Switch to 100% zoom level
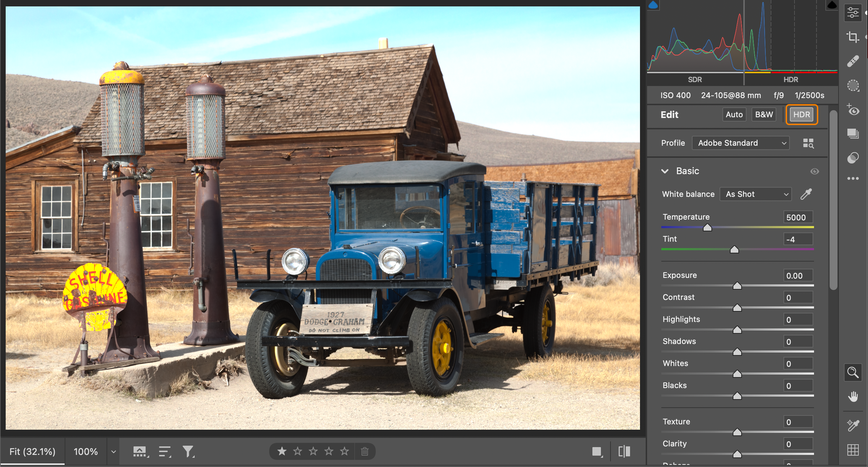This screenshot has height=467, width=868. pyautogui.click(x=86, y=451)
